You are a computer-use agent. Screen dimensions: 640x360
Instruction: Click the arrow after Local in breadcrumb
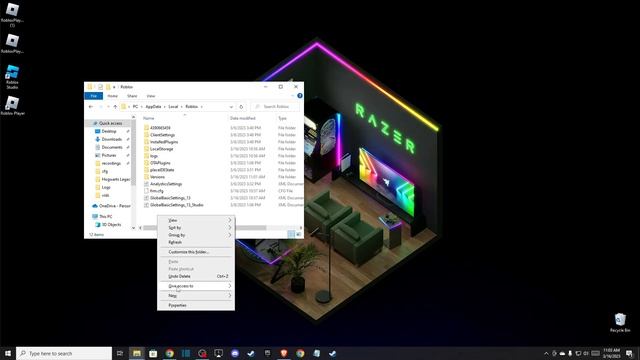pyautogui.click(x=182, y=107)
